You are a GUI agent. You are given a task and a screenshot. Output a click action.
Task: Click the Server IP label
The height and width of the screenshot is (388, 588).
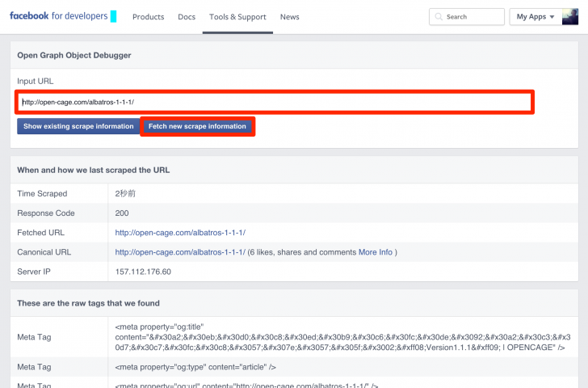34,272
